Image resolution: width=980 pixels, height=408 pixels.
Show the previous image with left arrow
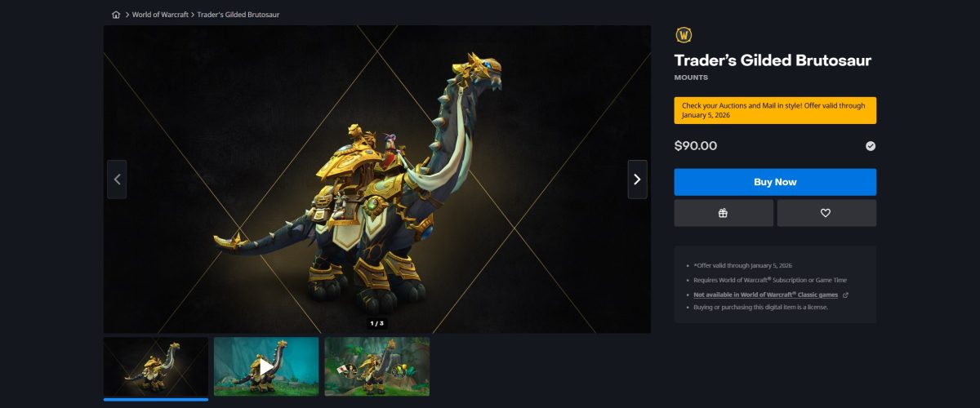[x=117, y=180]
